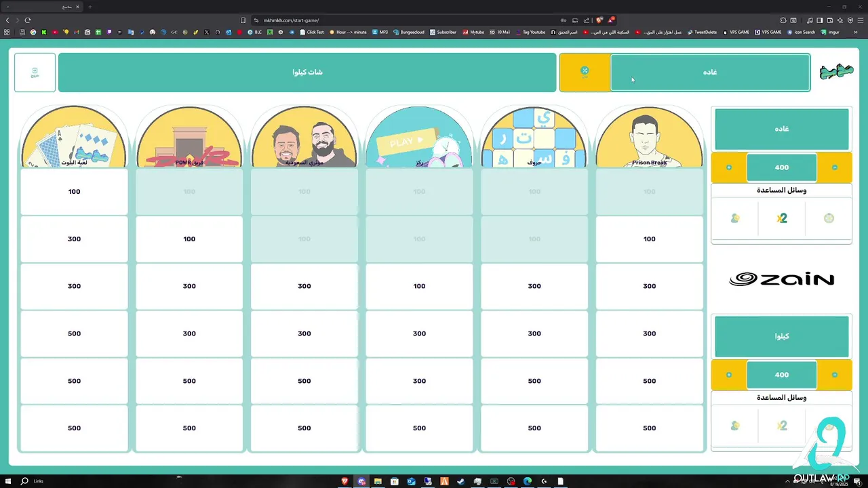Select bottom 500 question under مونرى السعودية

pyautogui.click(x=304, y=428)
